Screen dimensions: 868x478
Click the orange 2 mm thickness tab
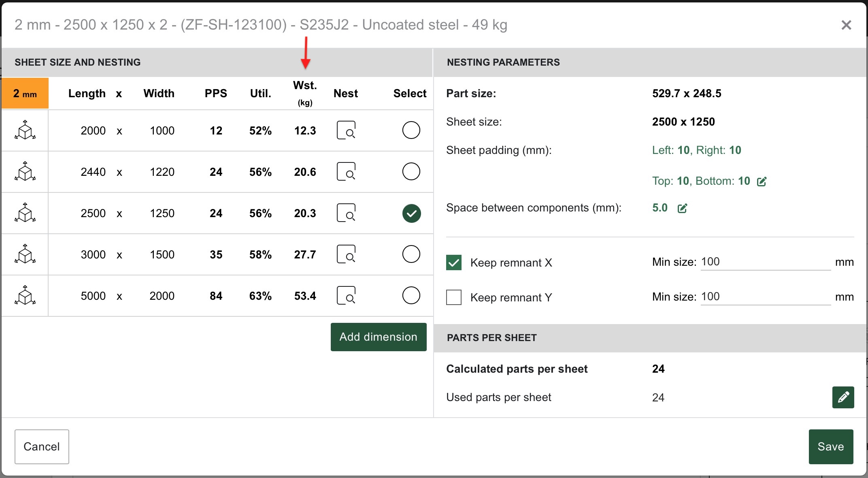click(25, 94)
